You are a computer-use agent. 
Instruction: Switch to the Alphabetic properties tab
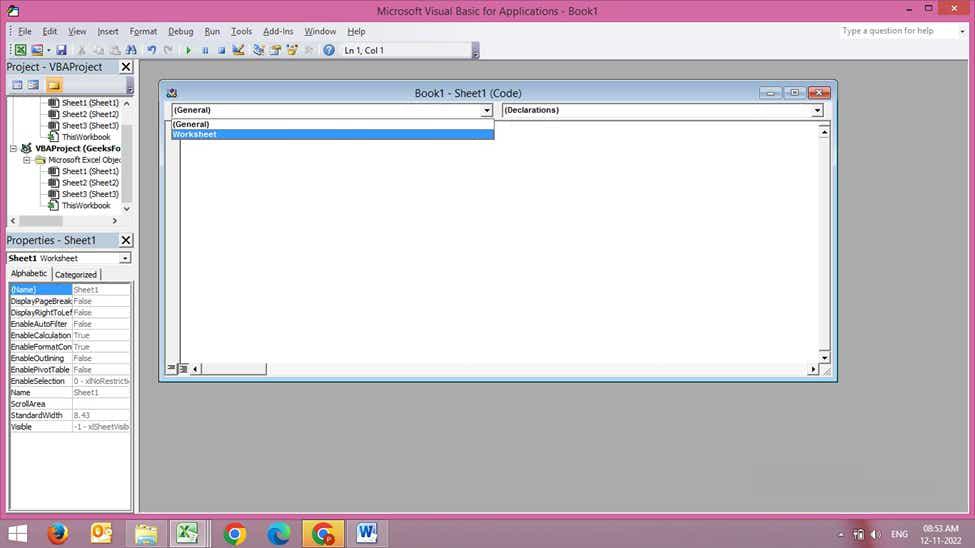[x=29, y=274]
